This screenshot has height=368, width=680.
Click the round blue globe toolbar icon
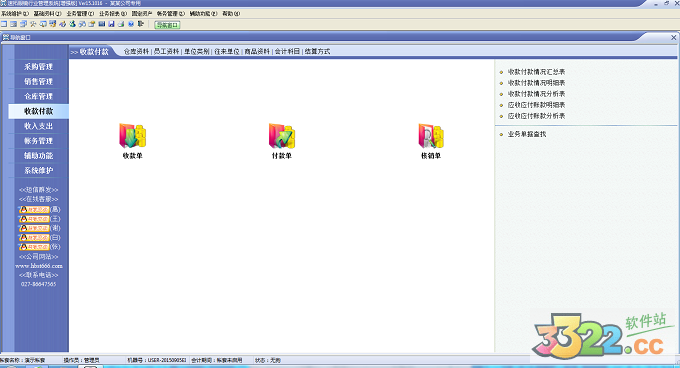[131, 24]
